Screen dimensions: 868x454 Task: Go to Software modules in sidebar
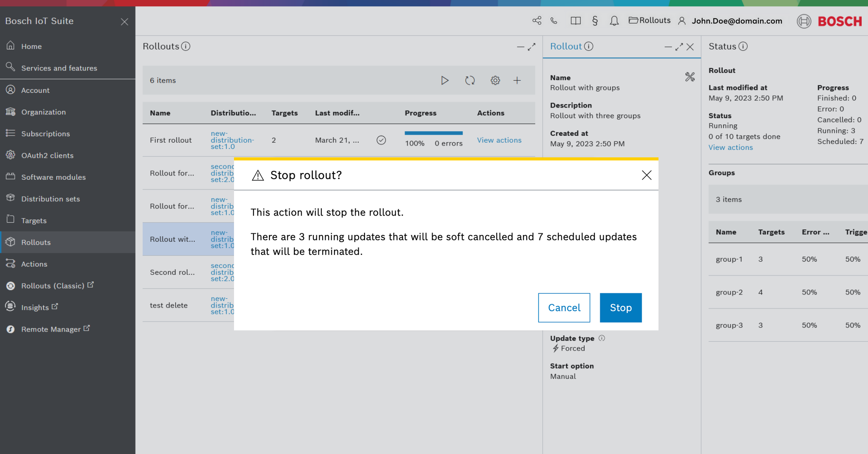tap(53, 177)
